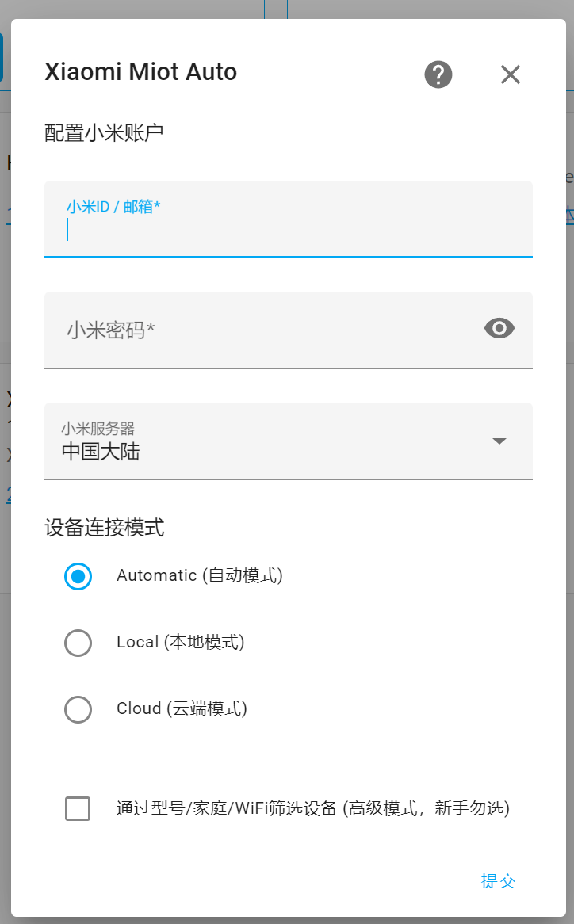Click the 设备连接模式 section label
The width and height of the screenshot is (574, 924).
click(x=104, y=528)
